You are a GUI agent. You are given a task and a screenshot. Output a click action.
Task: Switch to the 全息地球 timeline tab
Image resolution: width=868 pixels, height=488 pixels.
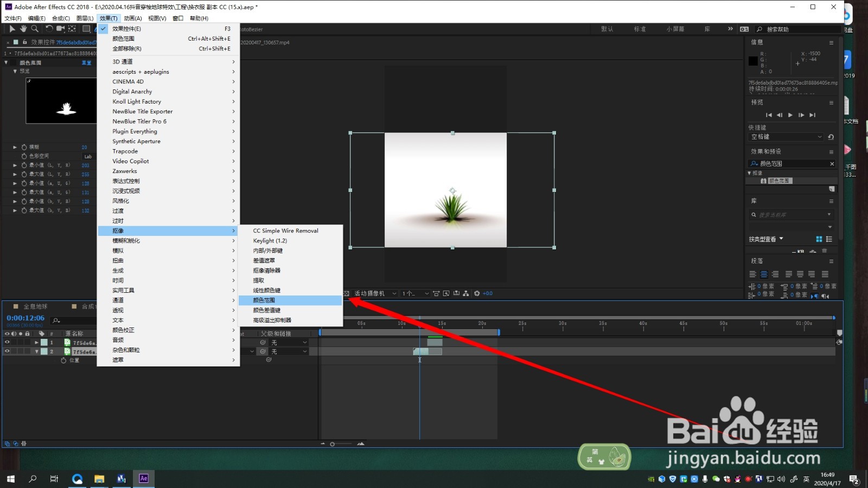(35, 306)
